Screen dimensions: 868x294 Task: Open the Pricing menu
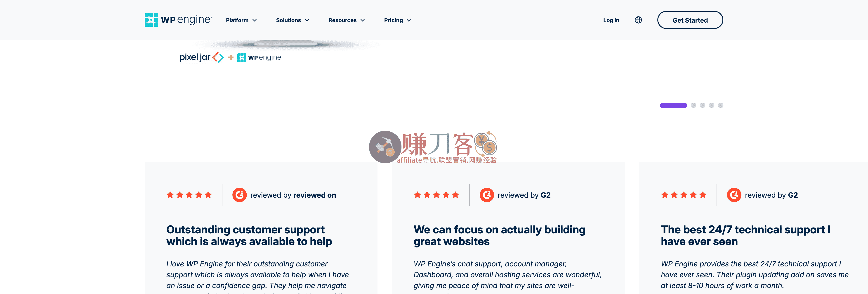tap(397, 20)
